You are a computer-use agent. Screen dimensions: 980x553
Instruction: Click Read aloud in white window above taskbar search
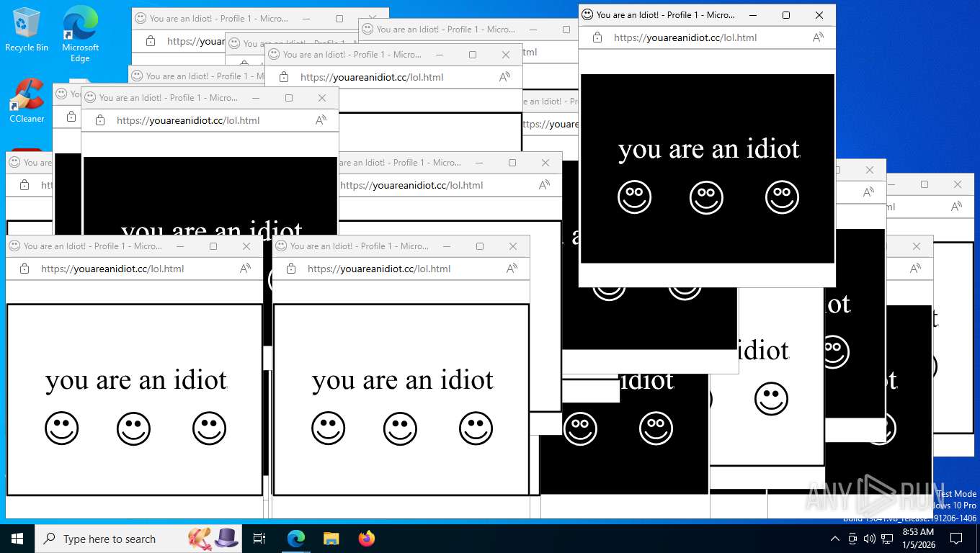pyautogui.click(x=245, y=269)
